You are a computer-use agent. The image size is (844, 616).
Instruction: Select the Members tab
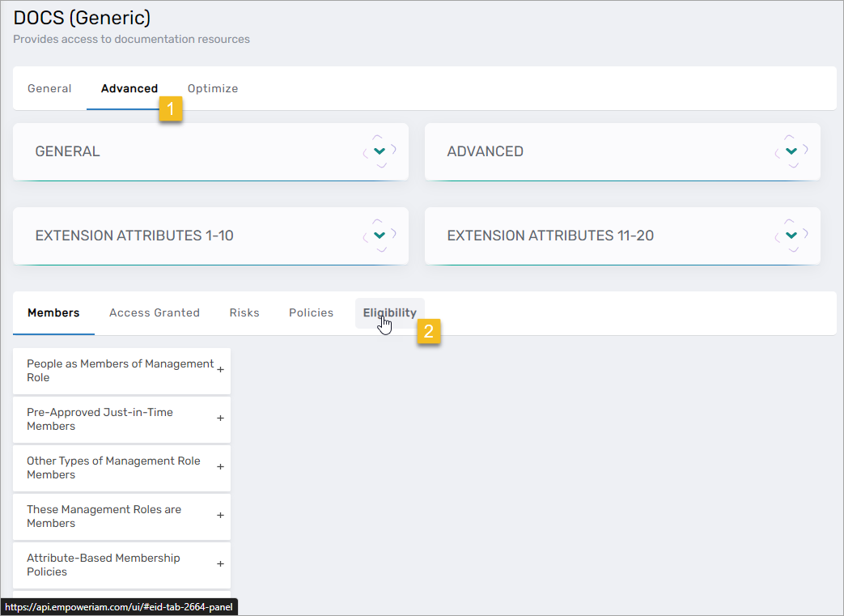[53, 313]
